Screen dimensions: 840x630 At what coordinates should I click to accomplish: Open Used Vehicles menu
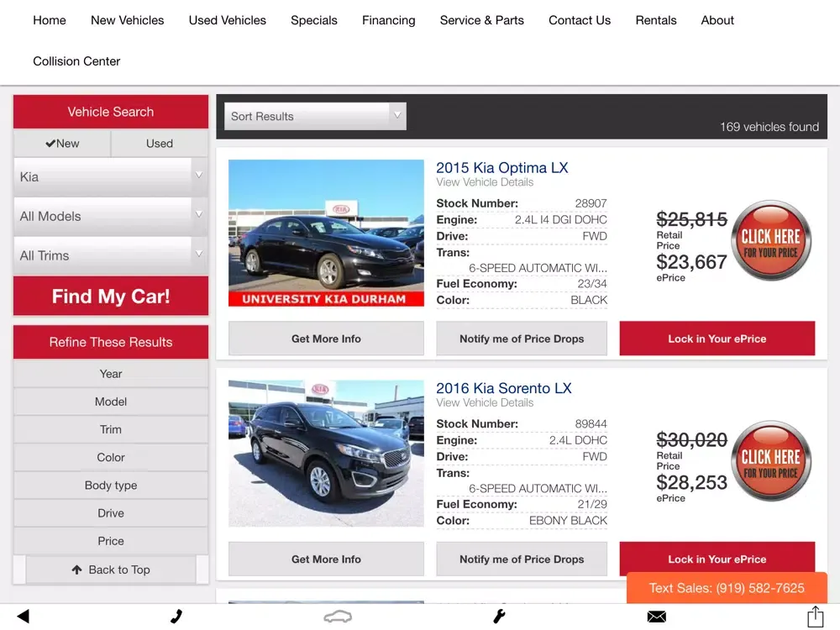(x=227, y=20)
